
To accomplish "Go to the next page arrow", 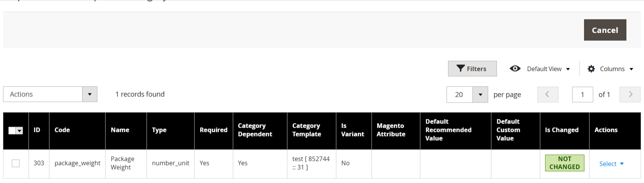I will pos(630,95).
